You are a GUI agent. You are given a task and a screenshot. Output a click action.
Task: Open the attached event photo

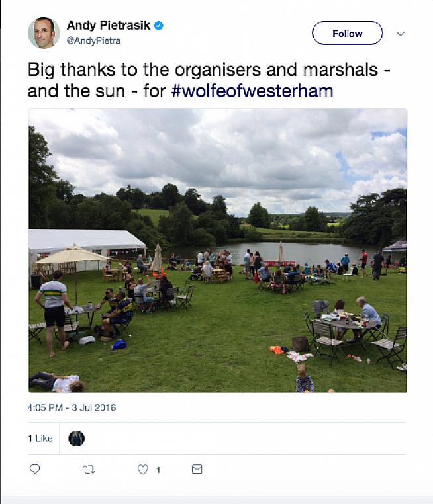tap(217, 250)
